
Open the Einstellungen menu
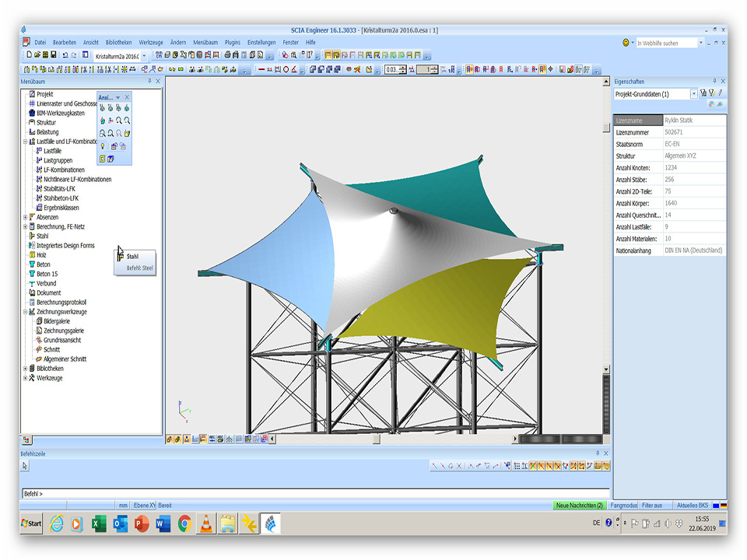pyautogui.click(x=261, y=42)
